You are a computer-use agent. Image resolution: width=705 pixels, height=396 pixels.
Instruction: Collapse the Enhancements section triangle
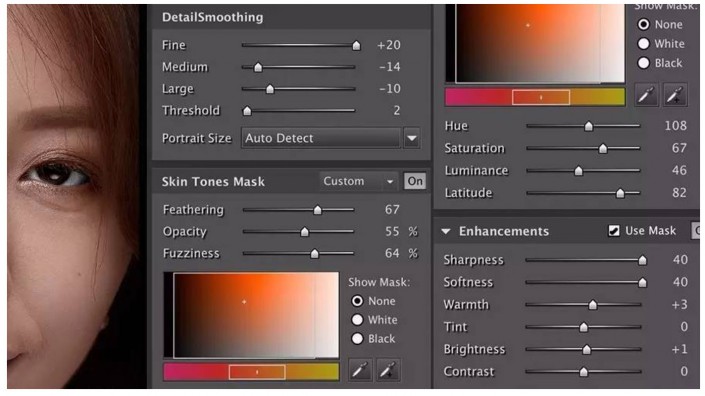446,231
